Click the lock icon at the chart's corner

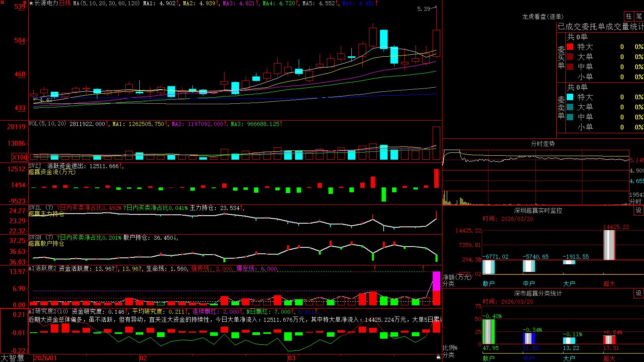pyautogui.click(x=439, y=357)
